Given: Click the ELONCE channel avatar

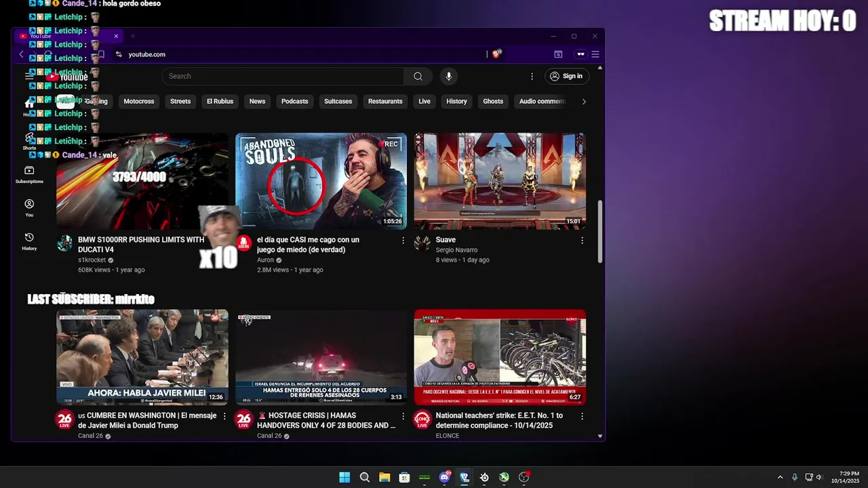Looking at the screenshot, I should click(x=422, y=420).
